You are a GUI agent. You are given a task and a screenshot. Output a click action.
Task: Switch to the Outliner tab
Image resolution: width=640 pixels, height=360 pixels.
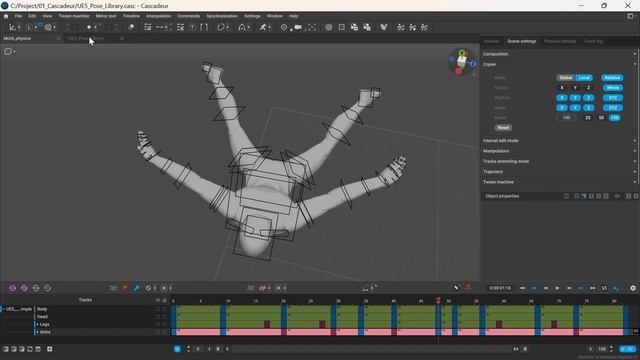[x=491, y=41]
